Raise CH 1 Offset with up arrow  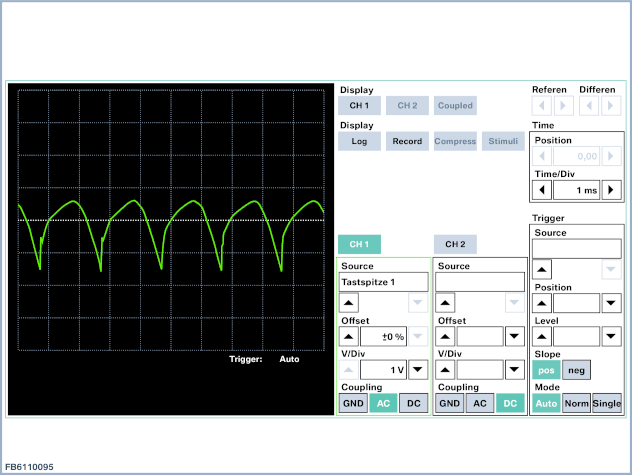tap(349, 336)
